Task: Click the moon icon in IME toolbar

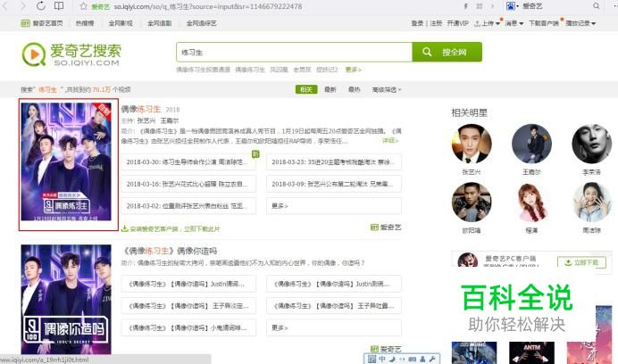Action: (392, 359)
